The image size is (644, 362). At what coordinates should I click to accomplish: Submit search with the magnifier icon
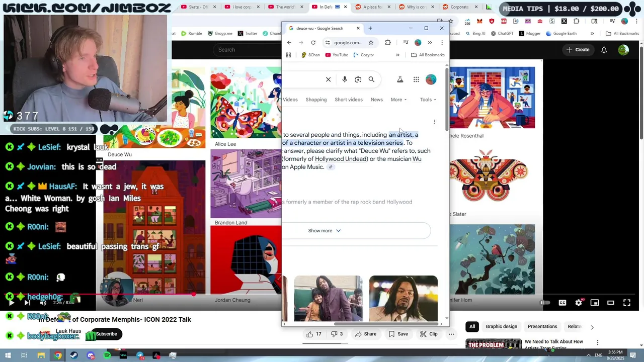[x=371, y=79]
